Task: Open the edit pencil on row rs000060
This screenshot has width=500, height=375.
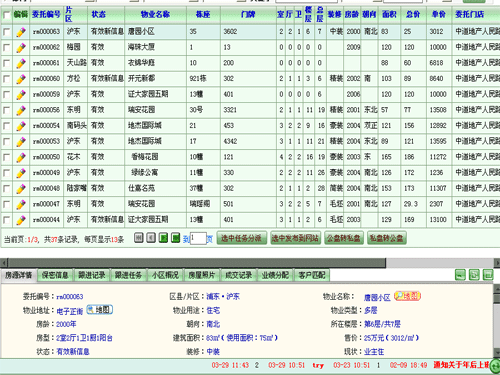Action: 21,79
